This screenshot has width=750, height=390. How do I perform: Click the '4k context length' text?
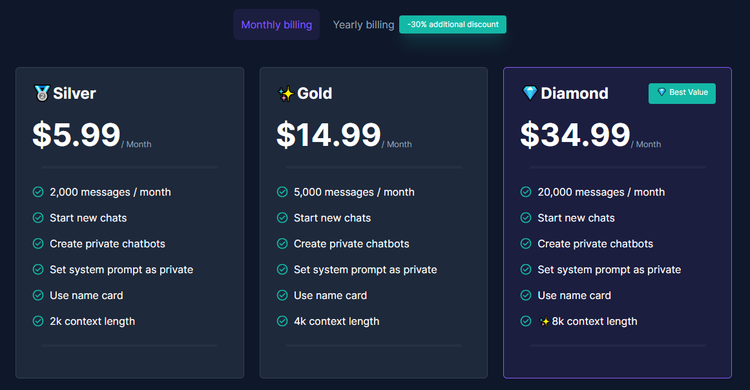(336, 321)
